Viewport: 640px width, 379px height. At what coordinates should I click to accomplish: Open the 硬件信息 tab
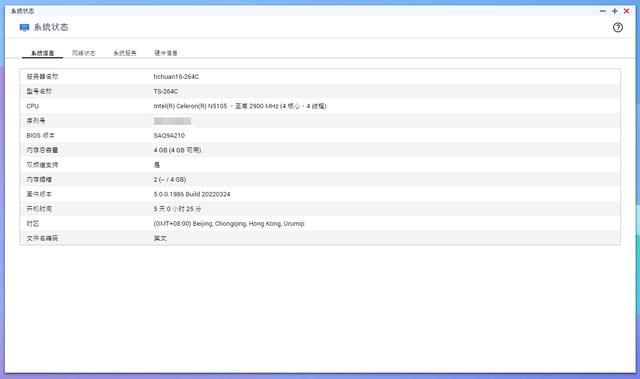click(166, 53)
